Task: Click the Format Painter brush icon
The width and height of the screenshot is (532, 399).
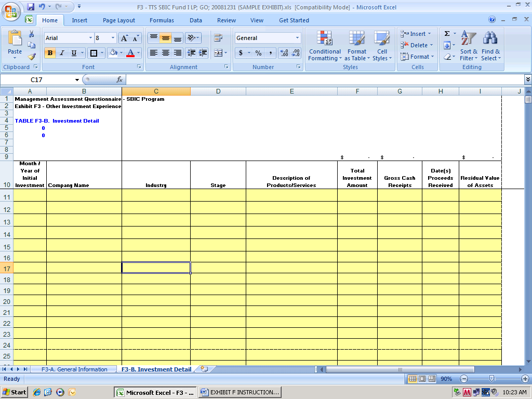Action: click(32, 57)
